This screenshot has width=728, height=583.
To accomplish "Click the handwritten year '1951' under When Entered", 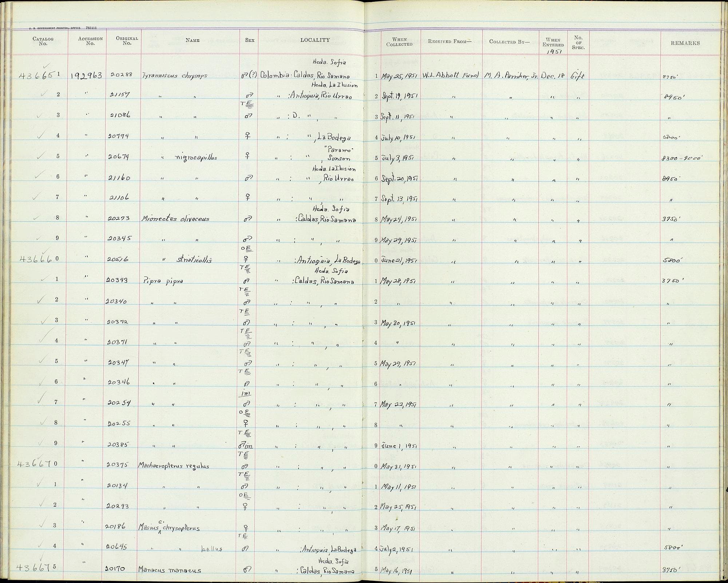I will tap(554, 52).
